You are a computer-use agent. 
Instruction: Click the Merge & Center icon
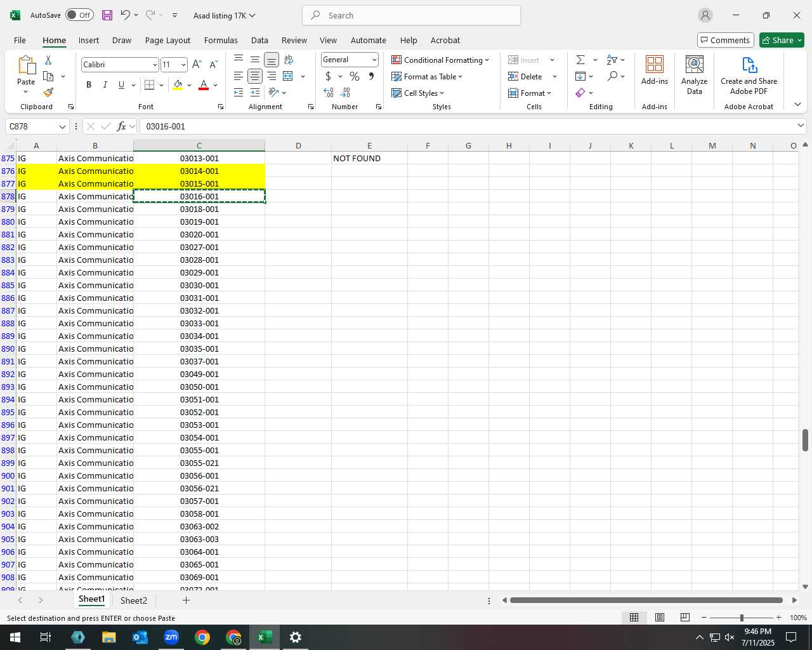[288, 76]
